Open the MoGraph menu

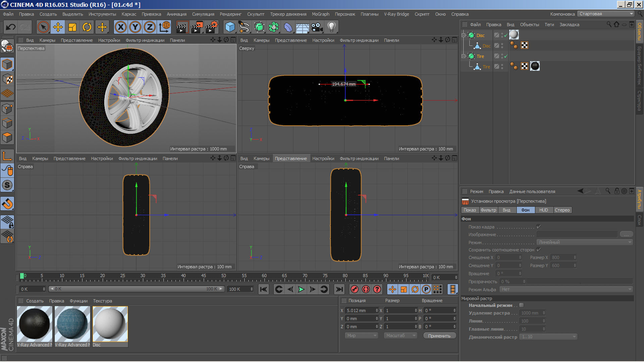320,14
